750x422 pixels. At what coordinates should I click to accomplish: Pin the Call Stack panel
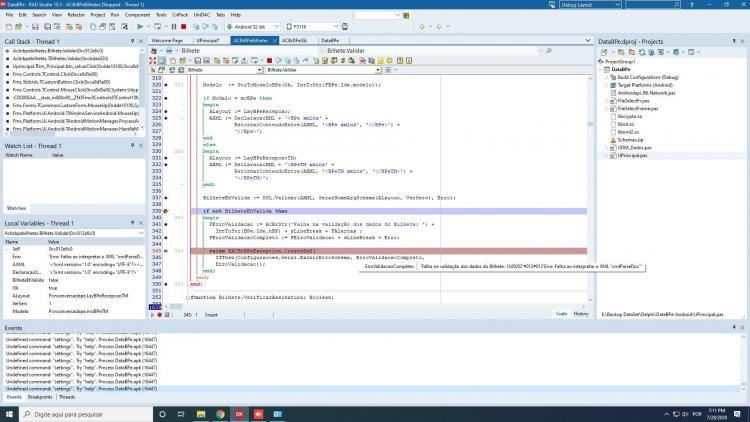[132, 42]
